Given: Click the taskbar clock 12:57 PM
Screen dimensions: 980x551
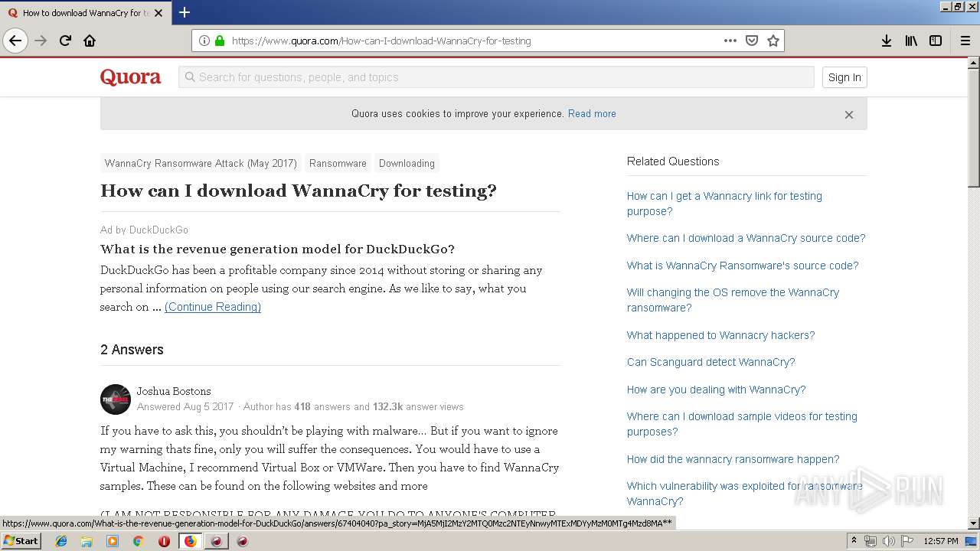Looking at the screenshot, I should point(941,541).
